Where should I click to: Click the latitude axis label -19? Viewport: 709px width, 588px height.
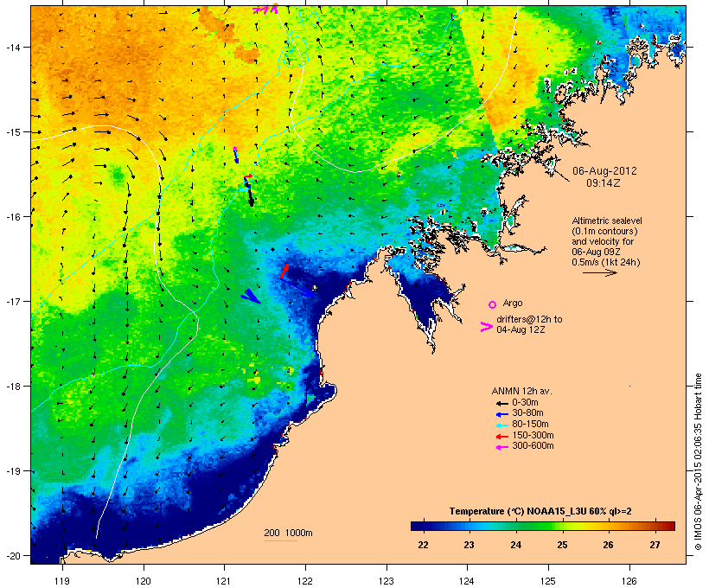tap(12, 471)
